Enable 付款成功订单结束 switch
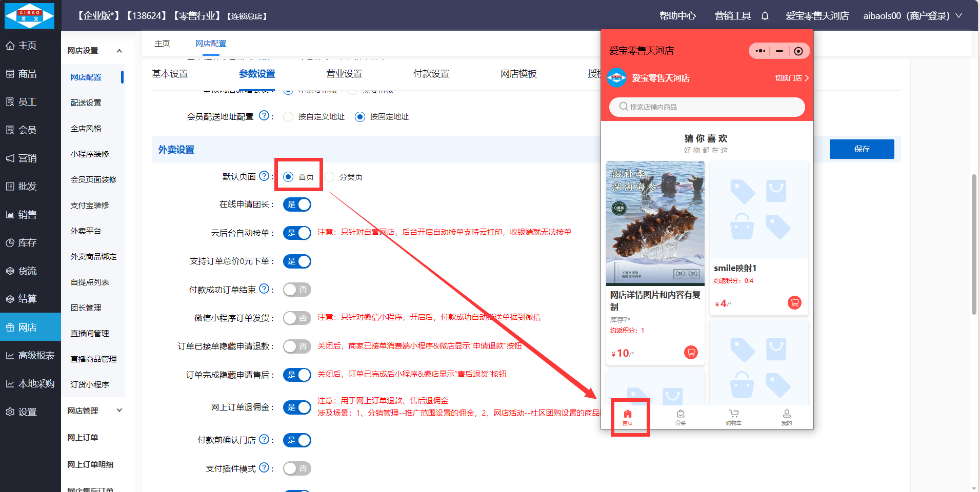 (x=297, y=290)
